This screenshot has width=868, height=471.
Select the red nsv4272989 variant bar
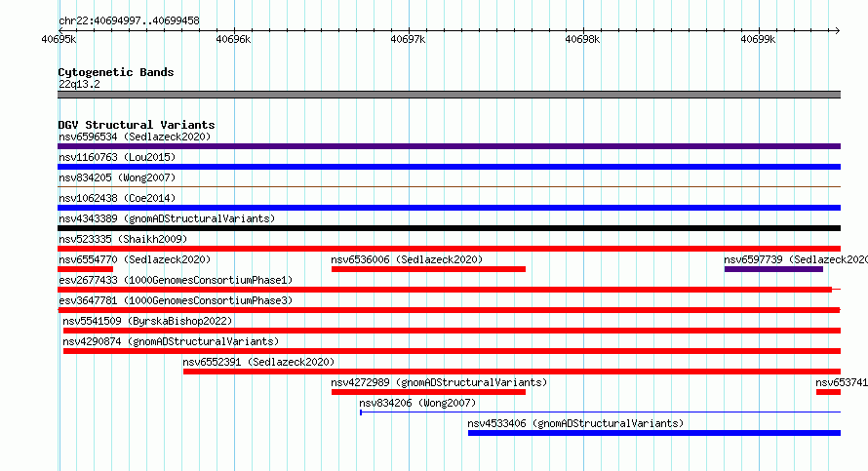[x=428, y=392]
